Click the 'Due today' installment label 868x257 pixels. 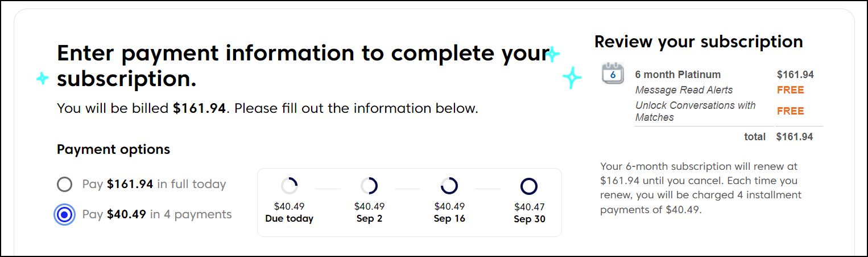289,219
